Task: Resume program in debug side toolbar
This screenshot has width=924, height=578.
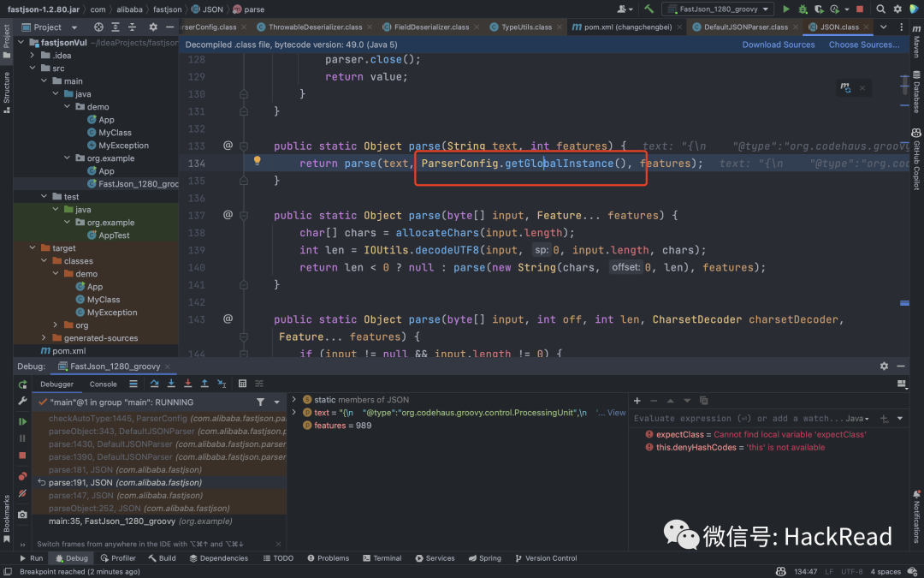Action: [x=22, y=421]
